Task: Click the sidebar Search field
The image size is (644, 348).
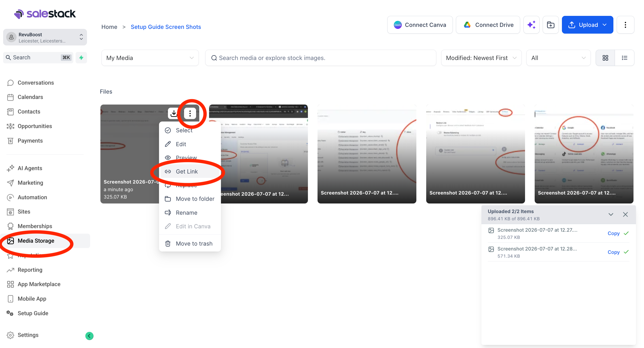Action: tap(38, 58)
